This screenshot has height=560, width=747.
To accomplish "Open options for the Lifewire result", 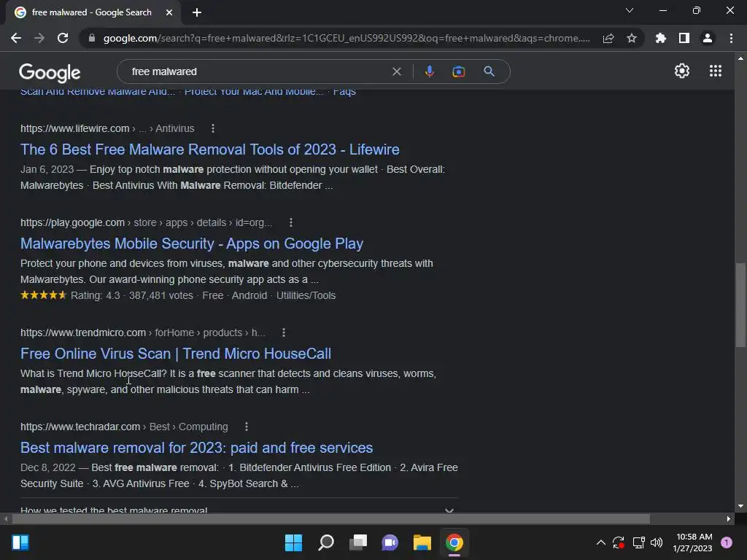I will click(213, 128).
